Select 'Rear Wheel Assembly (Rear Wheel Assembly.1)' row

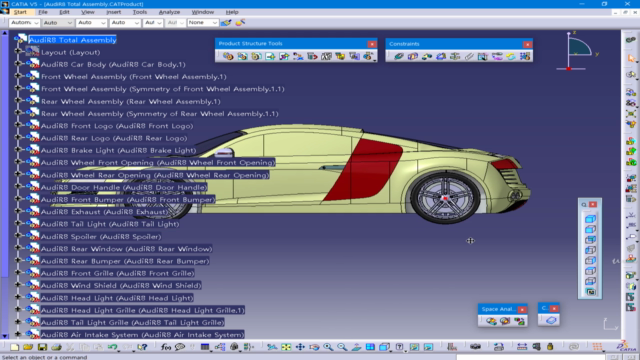point(131,101)
